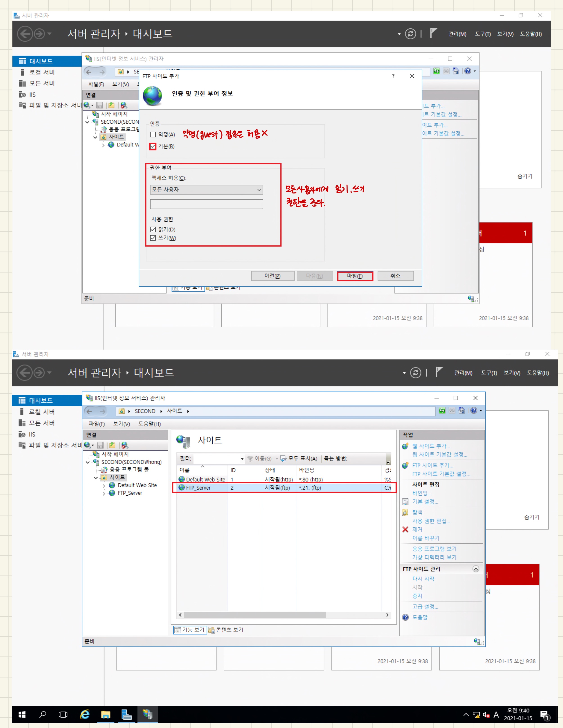This screenshot has height=728, width=563.
Task: Click the 바인딩... link under 사이트 편집
Action: (x=422, y=493)
